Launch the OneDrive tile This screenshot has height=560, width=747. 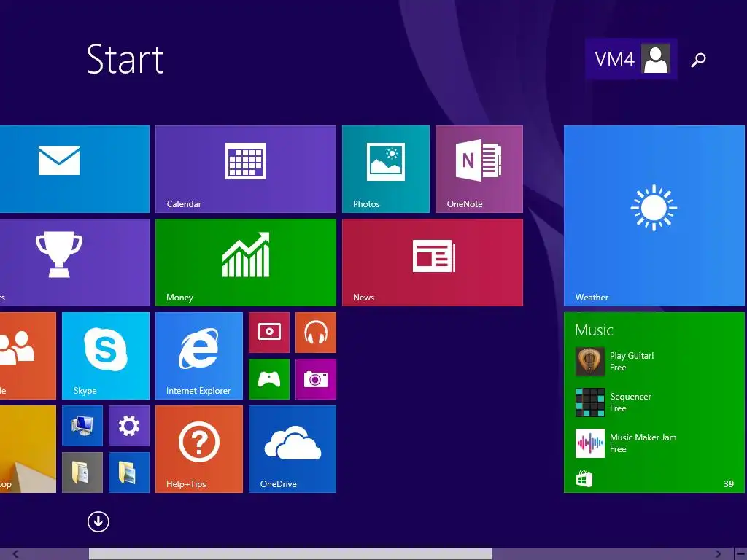[x=293, y=449]
